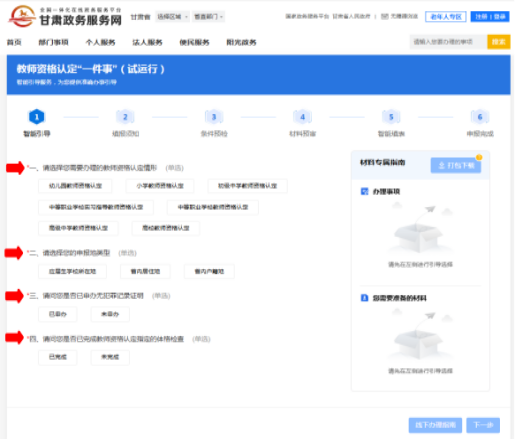Click step label 材料预审
Image resolution: width=516 pixels, height=439 pixels.
[303, 134]
